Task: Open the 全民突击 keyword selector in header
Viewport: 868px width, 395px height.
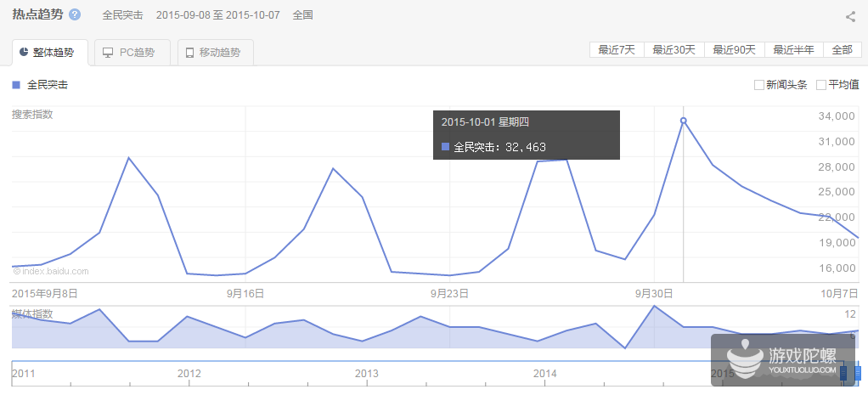Action: point(122,15)
